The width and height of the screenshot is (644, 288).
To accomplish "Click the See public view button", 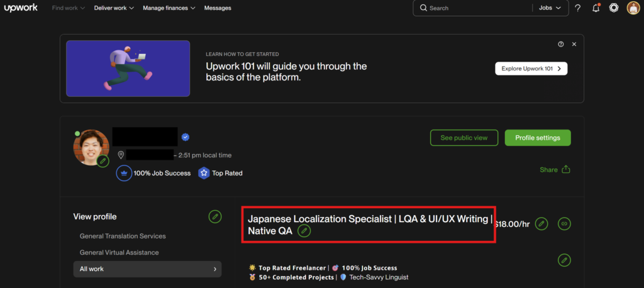I will point(464,138).
